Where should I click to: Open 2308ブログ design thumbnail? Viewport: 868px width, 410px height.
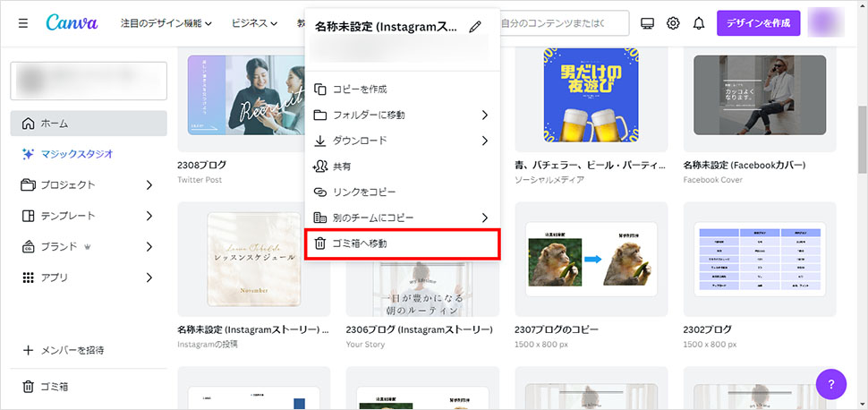(x=246, y=95)
